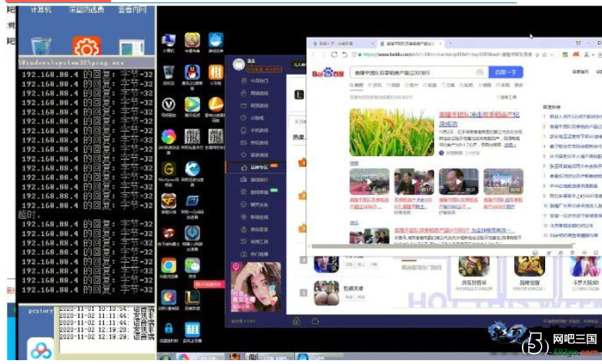
Task: Launch the QQ penguin desktop icon
Action: tap(192, 72)
